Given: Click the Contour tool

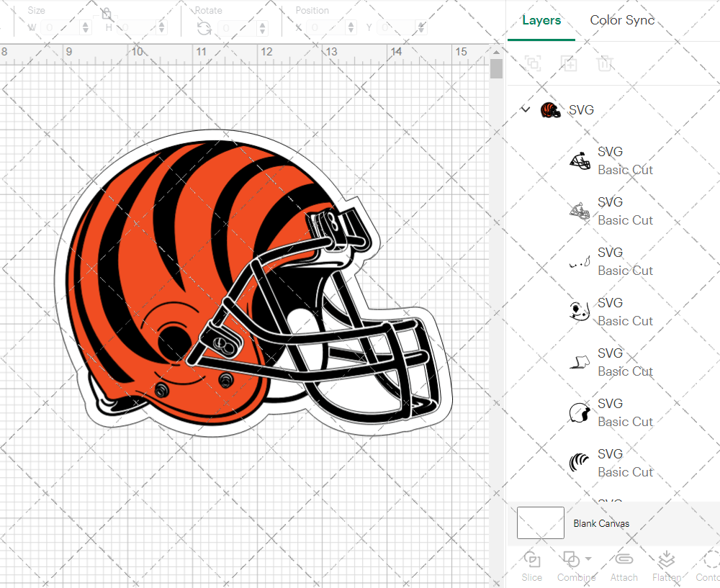Looking at the screenshot, I should click(708, 566).
